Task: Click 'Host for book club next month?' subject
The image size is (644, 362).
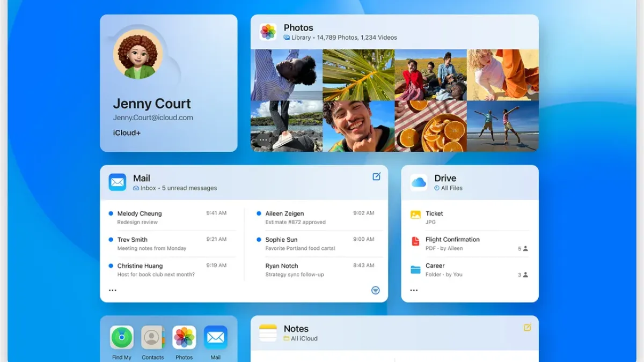Action: tap(156, 275)
